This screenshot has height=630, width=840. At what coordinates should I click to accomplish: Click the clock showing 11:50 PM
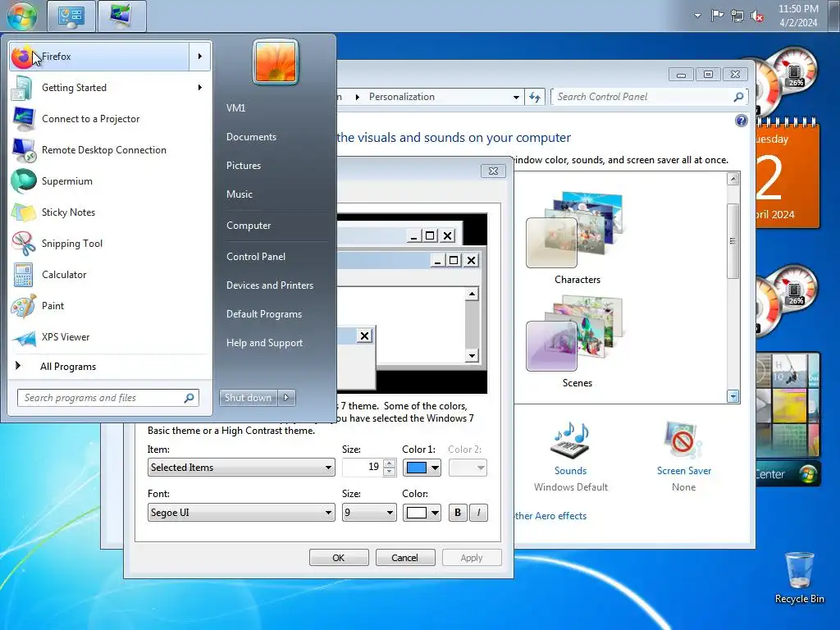[x=798, y=16]
